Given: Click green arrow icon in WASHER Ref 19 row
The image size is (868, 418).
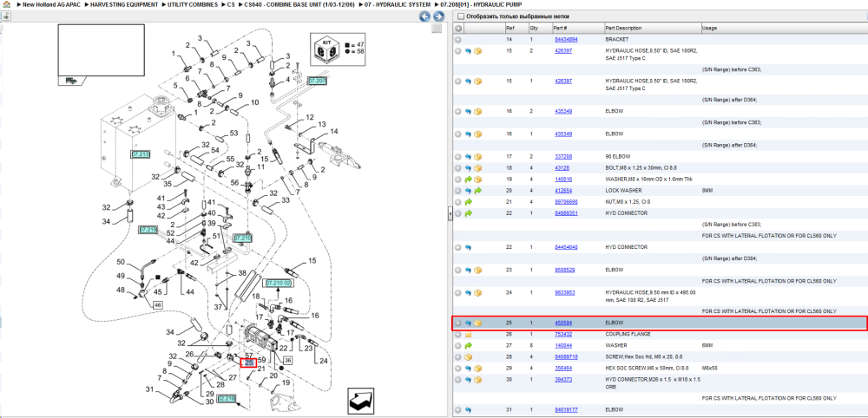Looking at the screenshot, I should (x=468, y=180).
